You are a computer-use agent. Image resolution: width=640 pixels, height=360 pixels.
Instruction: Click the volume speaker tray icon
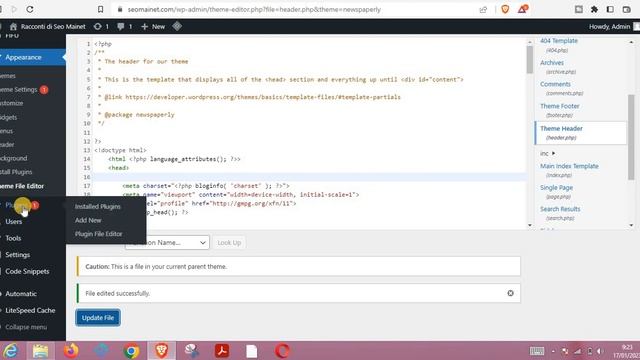coord(600,351)
